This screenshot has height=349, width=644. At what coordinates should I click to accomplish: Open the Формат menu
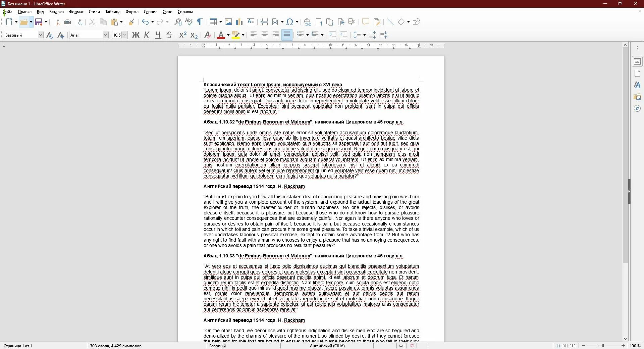click(x=76, y=12)
